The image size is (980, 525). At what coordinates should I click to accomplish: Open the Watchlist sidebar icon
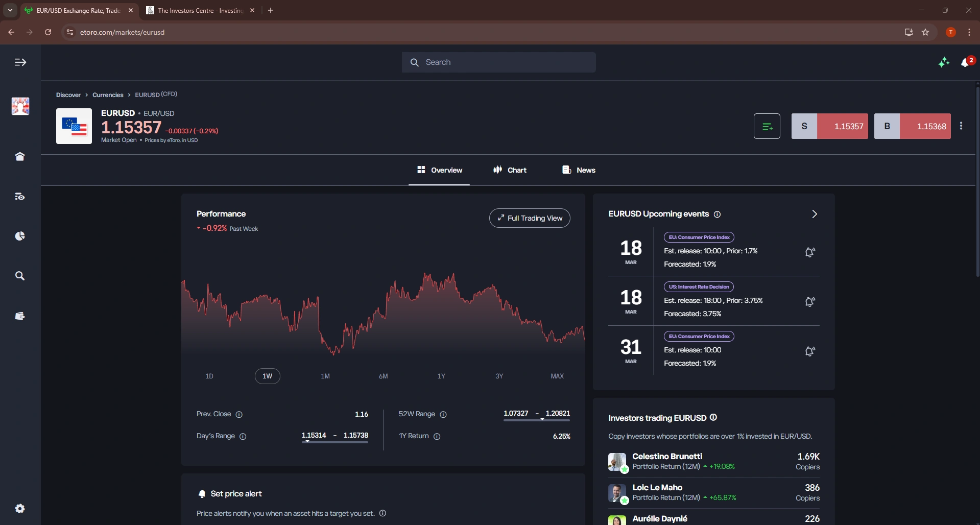(20, 197)
